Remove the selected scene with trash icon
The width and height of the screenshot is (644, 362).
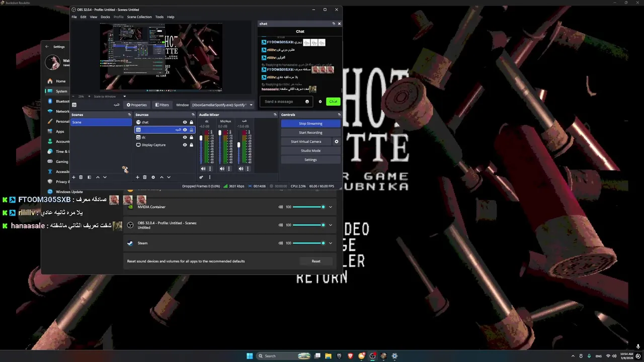coord(80,177)
